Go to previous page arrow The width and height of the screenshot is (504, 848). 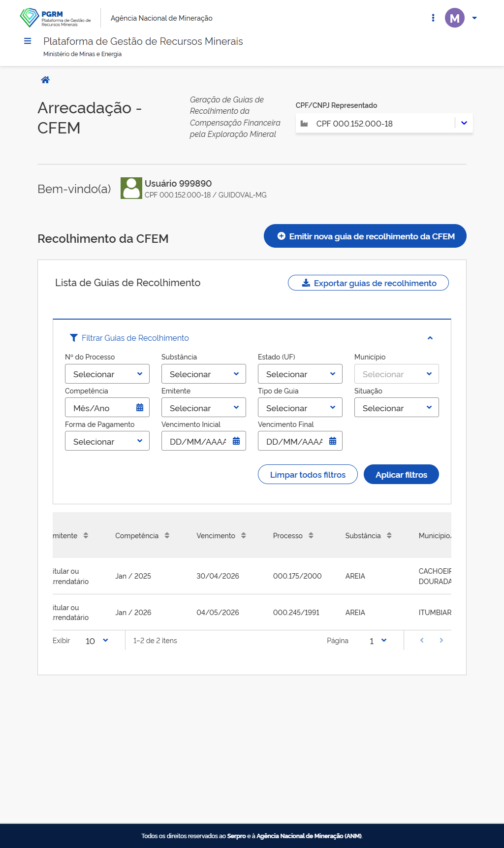tap(422, 640)
